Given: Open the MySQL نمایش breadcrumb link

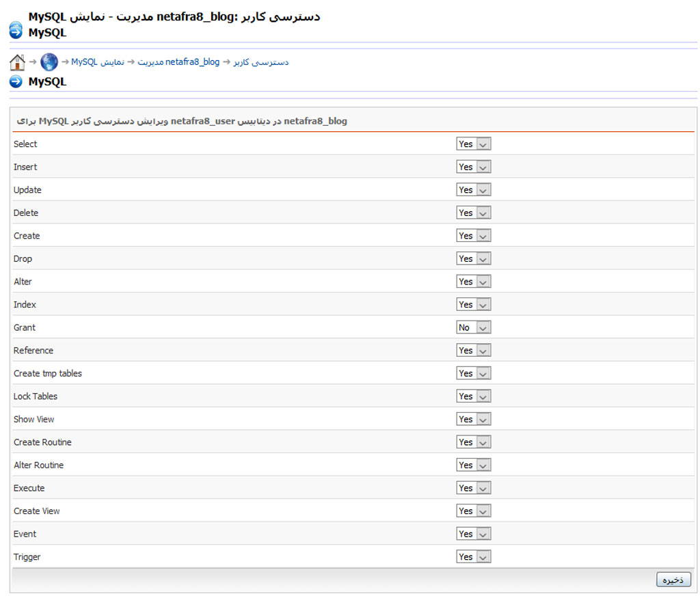Looking at the screenshot, I should [98, 62].
